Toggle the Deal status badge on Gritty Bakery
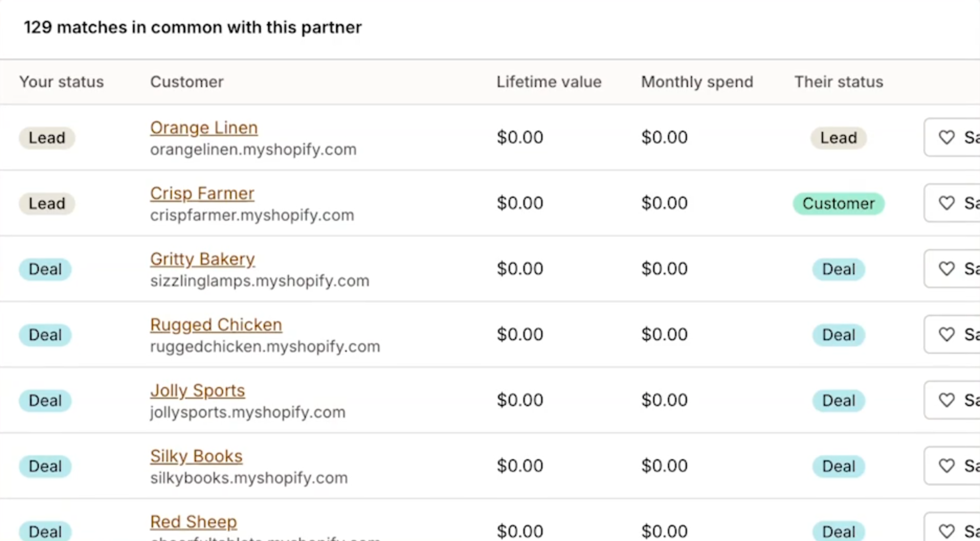The image size is (980, 541). [45, 269]
